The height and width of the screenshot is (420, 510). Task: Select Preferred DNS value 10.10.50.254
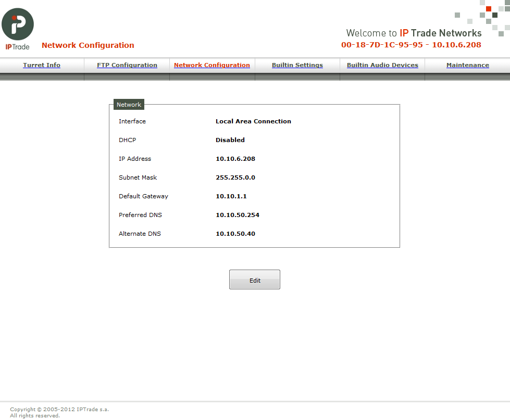pos(238,215)
